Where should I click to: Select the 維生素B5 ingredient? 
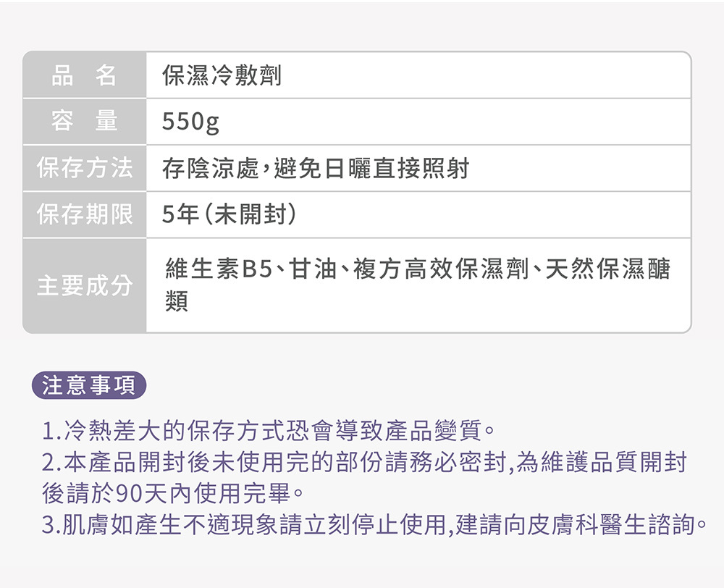coord(218,270)
